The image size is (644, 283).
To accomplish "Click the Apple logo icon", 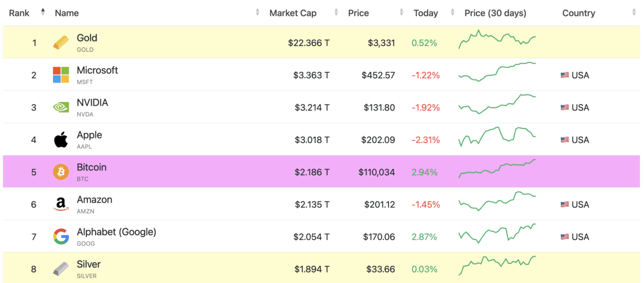I will coord(61,139).
